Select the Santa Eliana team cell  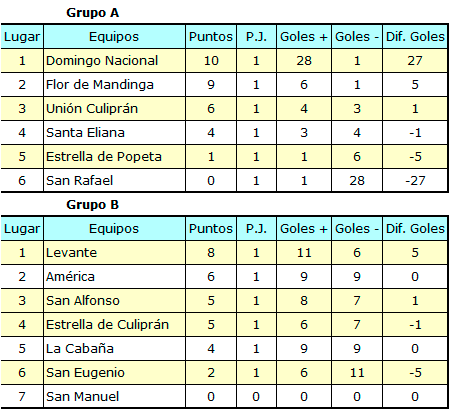click(x=114, y=133)
